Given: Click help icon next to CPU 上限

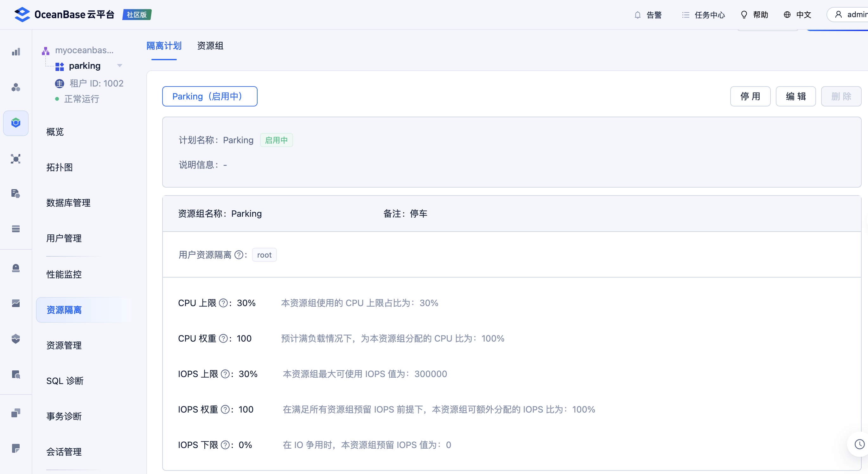Looking at the screenshot, I should pyautogui.click(x=223, y=303).
